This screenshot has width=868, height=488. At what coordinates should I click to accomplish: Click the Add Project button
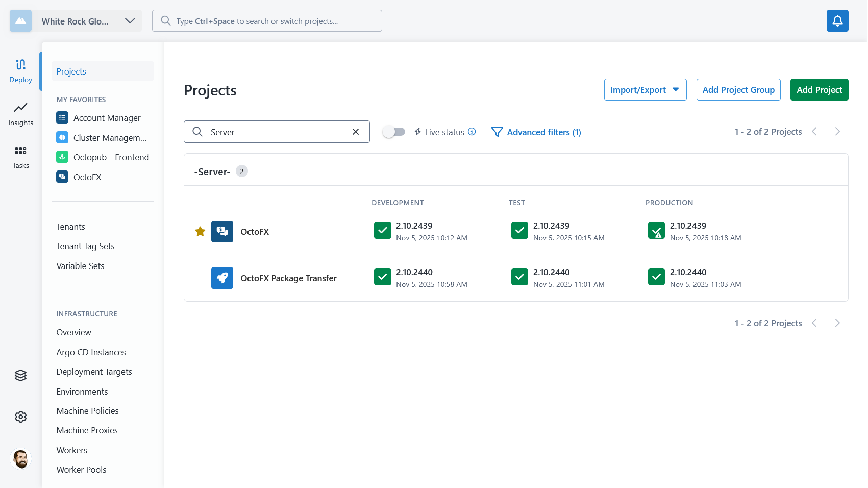[x=819, y=90]
